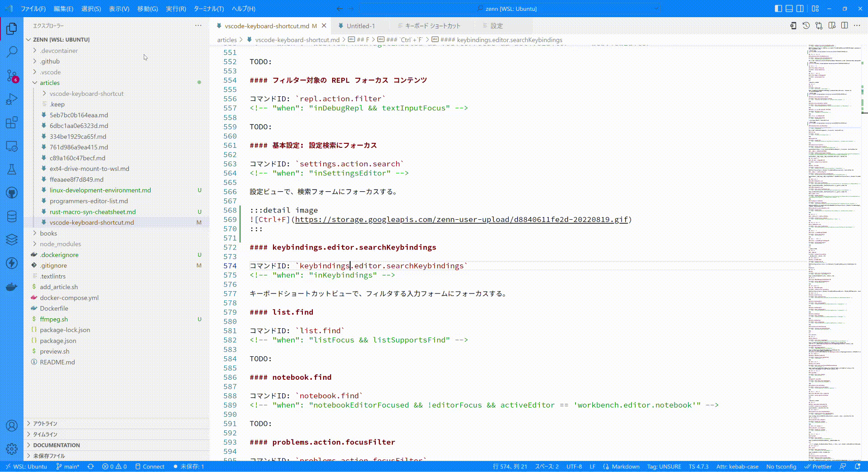
Task: Open the Manage gear menu
Action: [x=12, y=448]
